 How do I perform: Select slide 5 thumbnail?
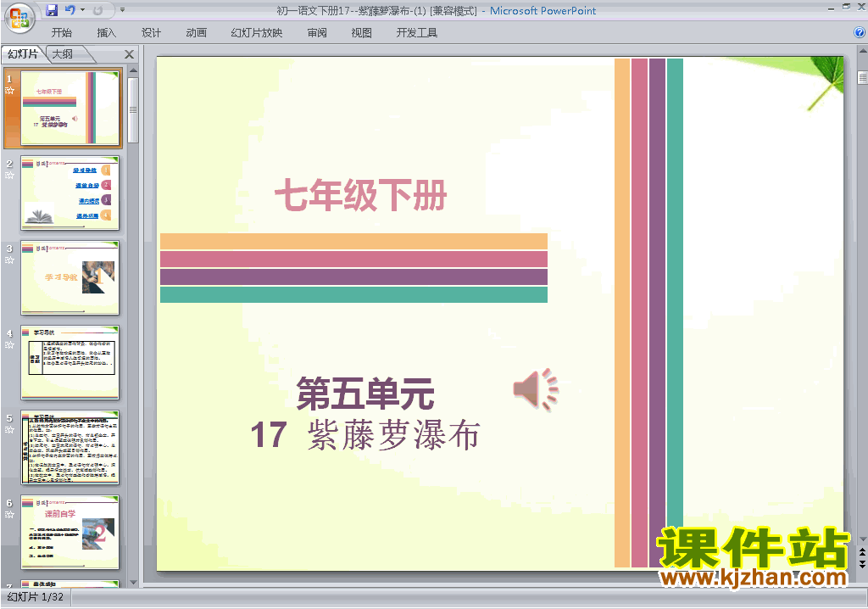tap(70, 447)
